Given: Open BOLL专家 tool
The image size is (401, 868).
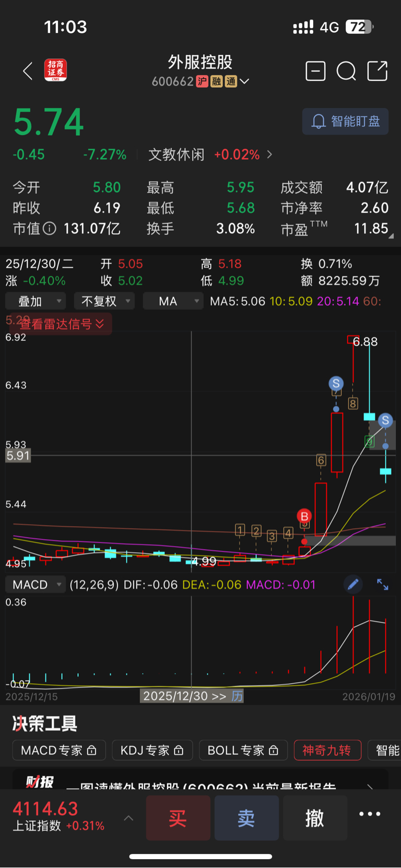Looking at the screenshot, I should [x=243, y=751].
